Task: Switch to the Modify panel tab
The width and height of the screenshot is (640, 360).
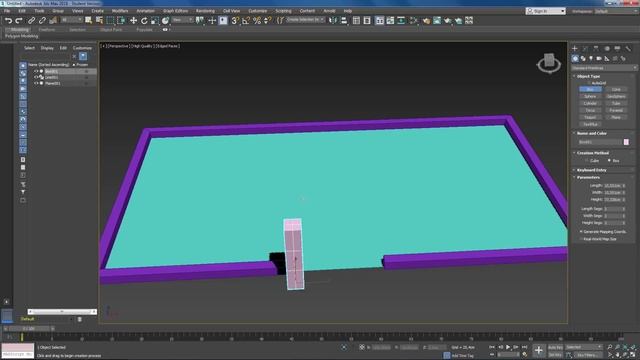Action: [x=585, y=49]
